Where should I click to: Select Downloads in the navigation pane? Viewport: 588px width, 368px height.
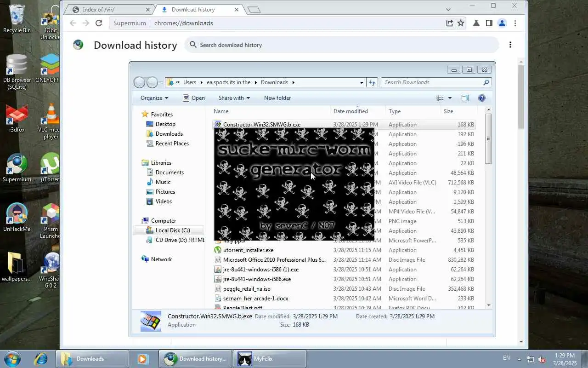click(x=164, y=134)
